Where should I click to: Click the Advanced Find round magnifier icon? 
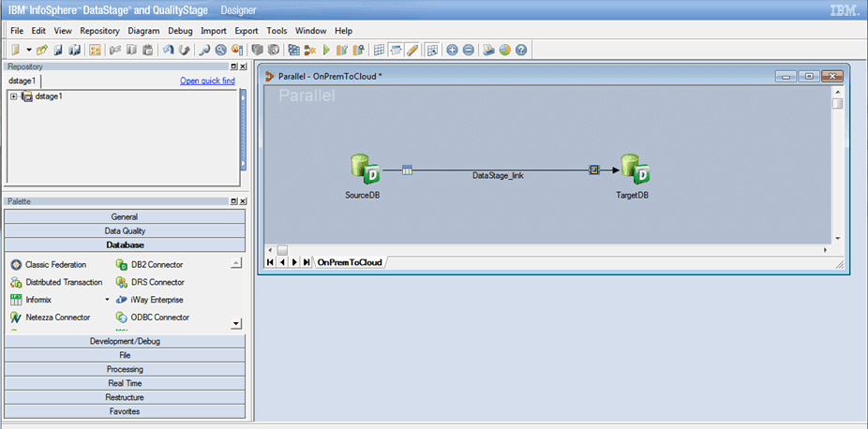[x=221, y=51]
